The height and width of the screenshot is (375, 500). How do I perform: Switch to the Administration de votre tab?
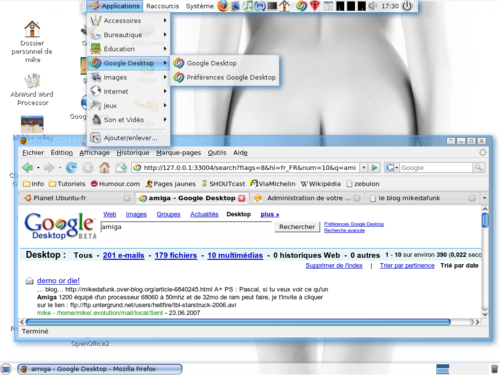tap(307, 198)
